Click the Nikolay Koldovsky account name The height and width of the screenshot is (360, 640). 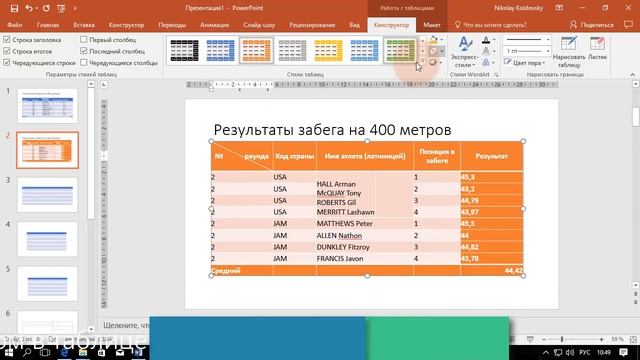518,8
